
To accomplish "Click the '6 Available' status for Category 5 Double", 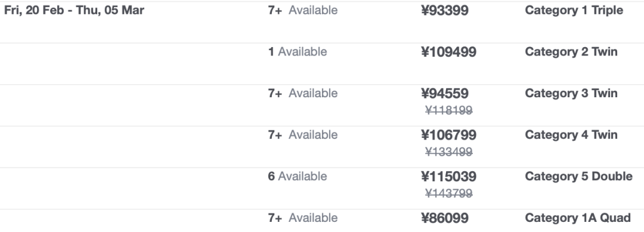I will pos(298,176).
